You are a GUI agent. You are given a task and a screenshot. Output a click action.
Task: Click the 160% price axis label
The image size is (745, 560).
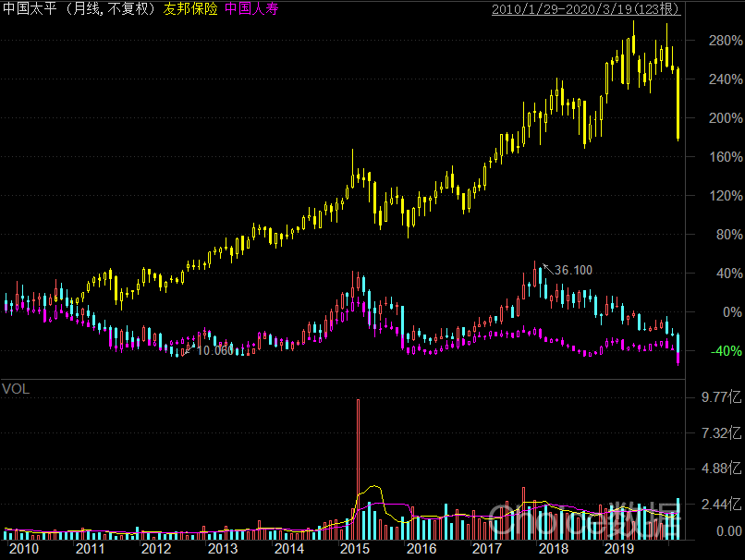(725, 157)
